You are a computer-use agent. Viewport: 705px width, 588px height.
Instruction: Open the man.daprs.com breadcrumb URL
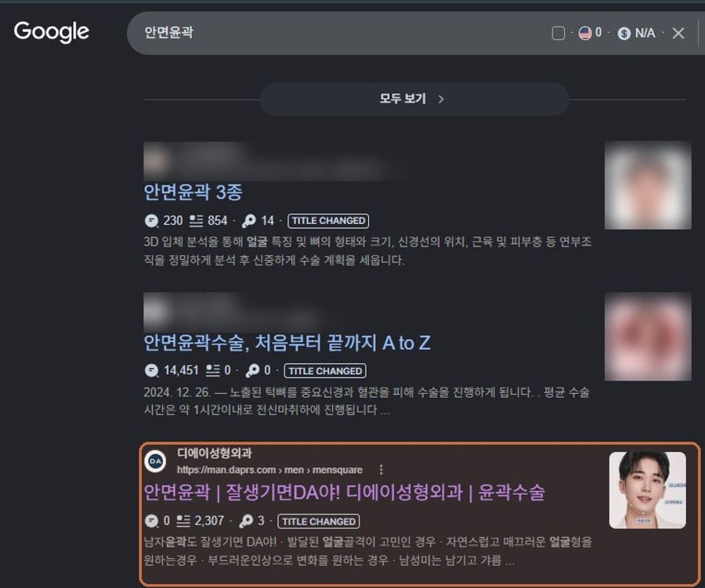(269, 470)
